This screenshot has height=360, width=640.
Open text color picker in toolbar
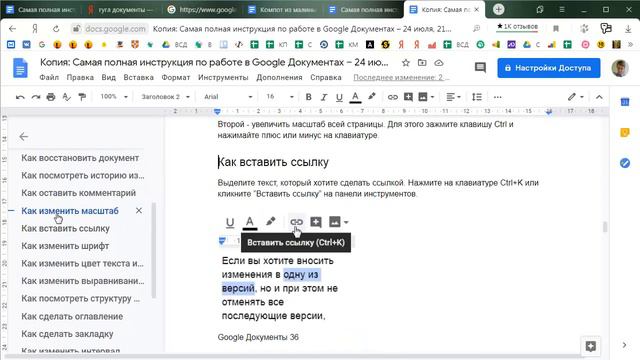(x=355, y=97)
